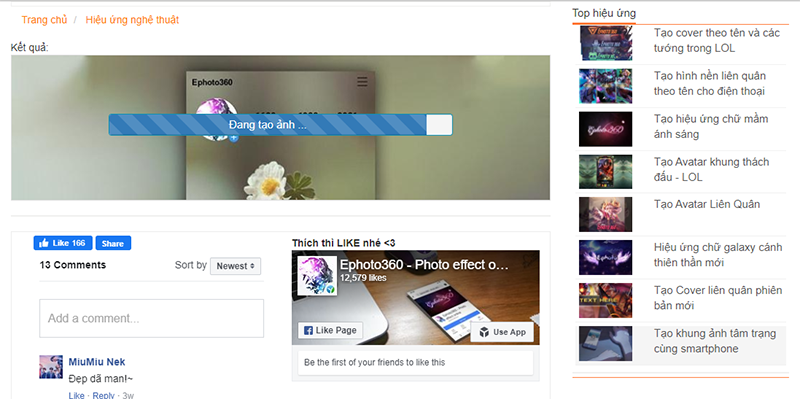Open MiuMiu Nek's profile avatar
Image resolution: width=800 pixels, height=399 pixels.
click(x=51, y=367)
